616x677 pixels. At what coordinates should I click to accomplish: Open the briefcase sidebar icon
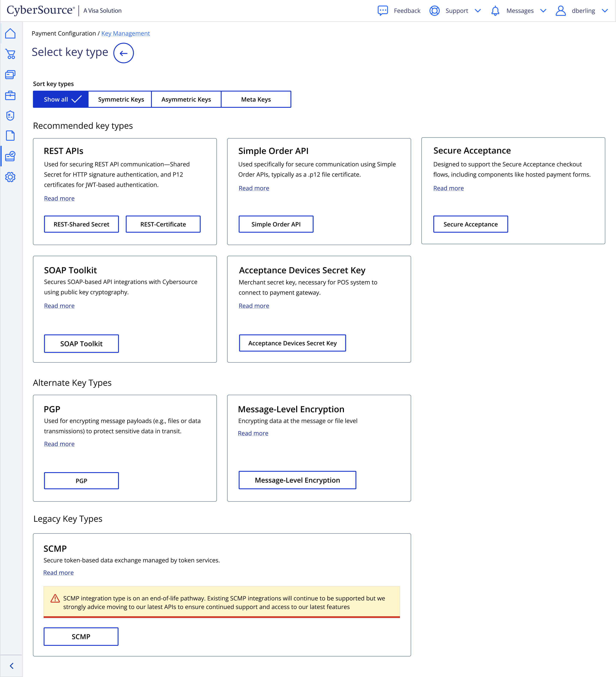click(10, 95)
